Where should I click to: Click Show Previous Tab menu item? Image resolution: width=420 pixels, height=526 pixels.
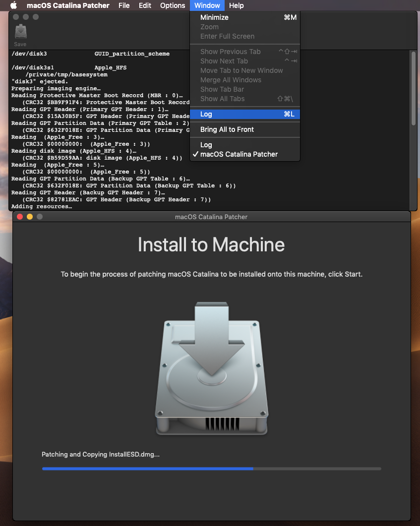[245, 52]
